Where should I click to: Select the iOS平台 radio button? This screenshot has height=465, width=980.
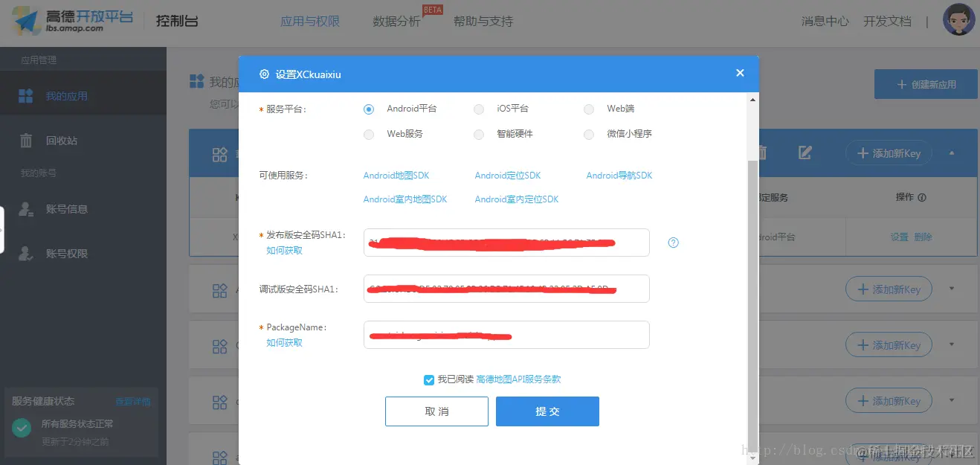pyautogui.click(x=479, y=109)
